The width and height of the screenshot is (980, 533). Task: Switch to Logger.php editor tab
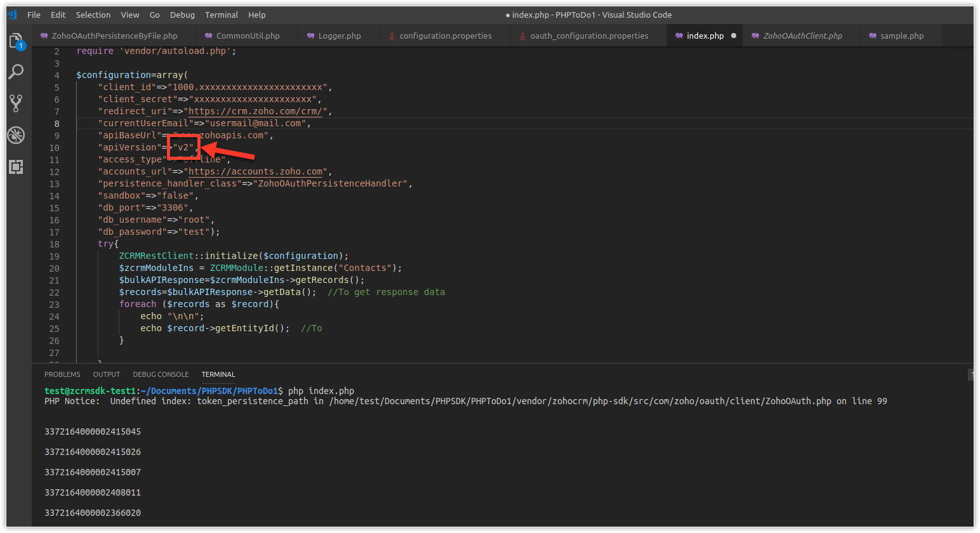pyautogui.click(x=339, y=36)
